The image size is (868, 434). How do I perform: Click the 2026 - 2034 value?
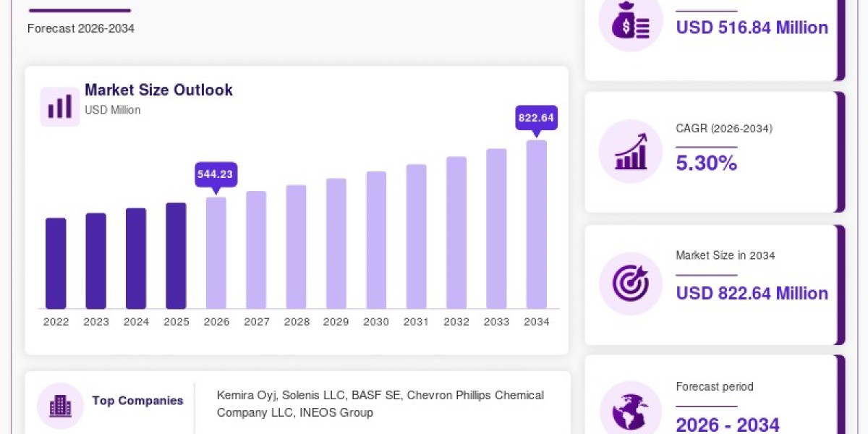tap(728, 424)
